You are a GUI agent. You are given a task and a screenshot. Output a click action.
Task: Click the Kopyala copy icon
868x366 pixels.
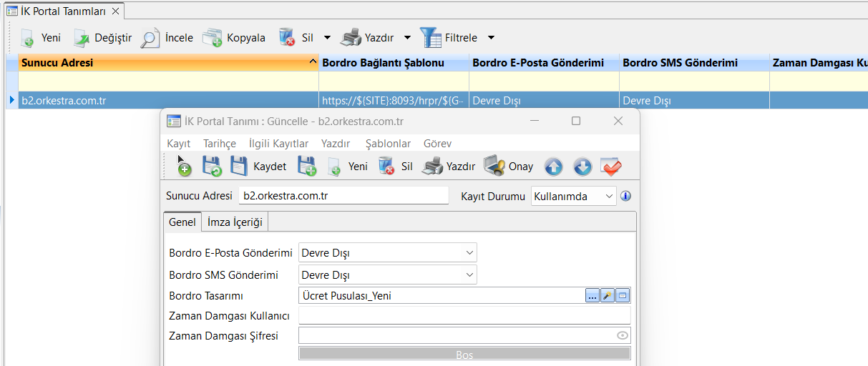(x=212, y=38)
